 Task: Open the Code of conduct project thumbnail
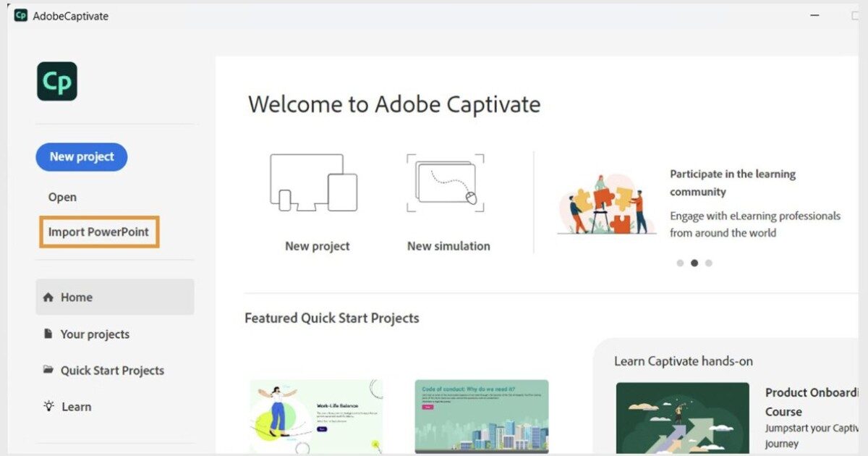pyautogui.click(x=482, y=416)
